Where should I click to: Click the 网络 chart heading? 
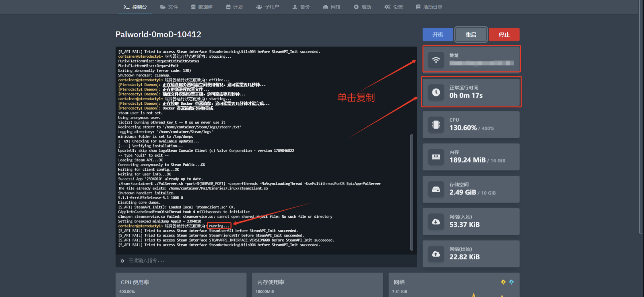(x=399, y=282)
